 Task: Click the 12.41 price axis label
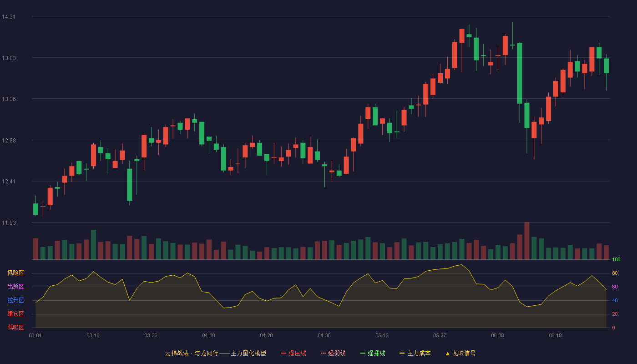[8, 182]
